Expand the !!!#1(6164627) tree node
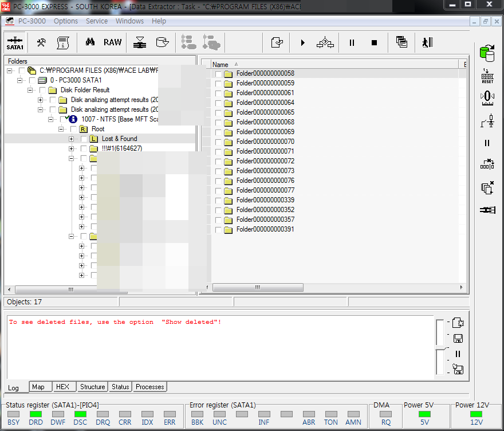Screen dimensions: 504x431 point(72,148)
